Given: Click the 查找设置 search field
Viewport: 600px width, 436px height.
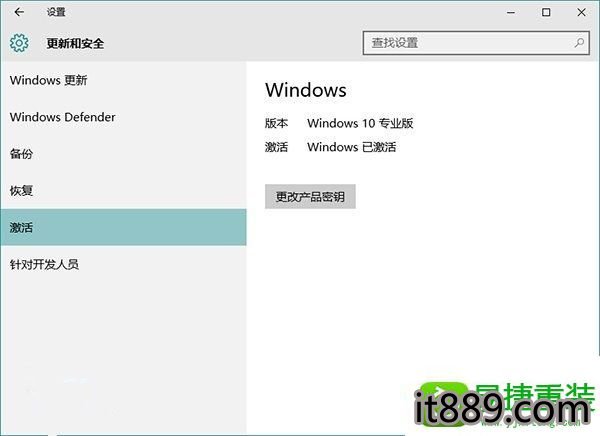Looking at the screenshot, I should click(476, 43).
